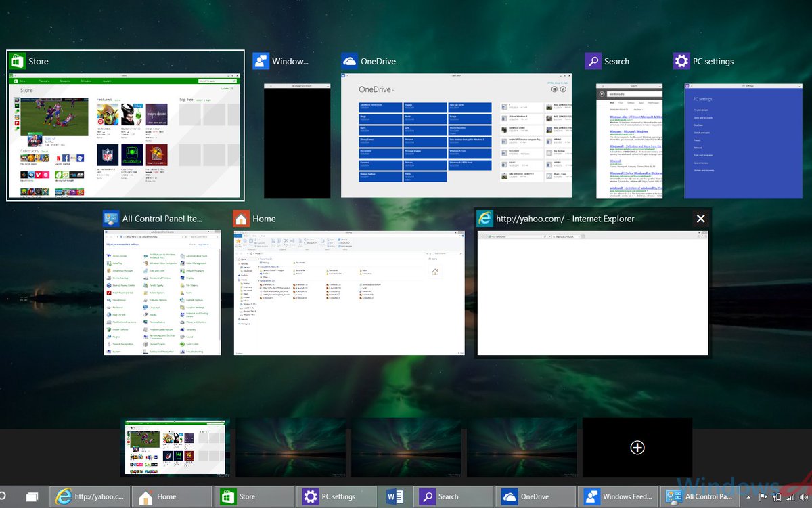Click the Home house icon in Task View
Viewport: 812px width, 508px height.
(241, 219)
